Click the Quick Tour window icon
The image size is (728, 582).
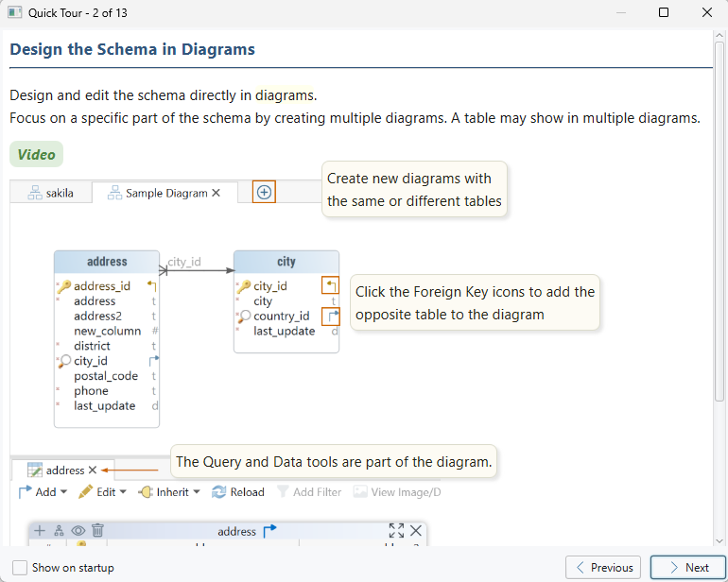(15, 12)
